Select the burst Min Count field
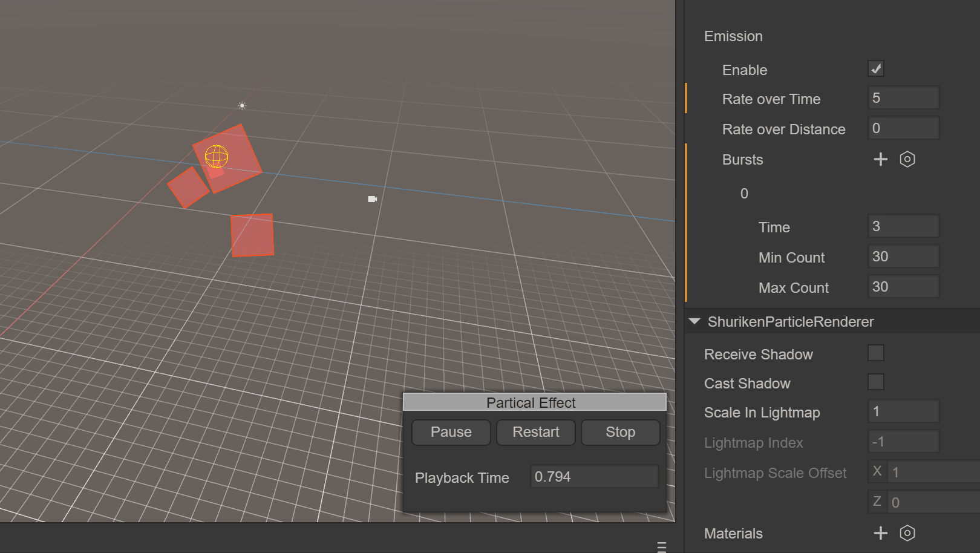Image resolution: width=980 pixels, height=553 pixels. [903, 257]
